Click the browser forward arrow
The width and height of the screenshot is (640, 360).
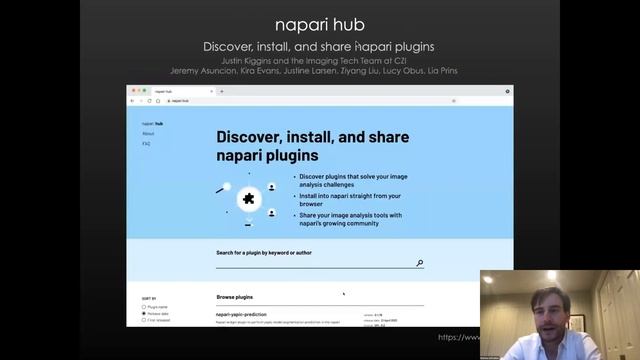(141, 101)
